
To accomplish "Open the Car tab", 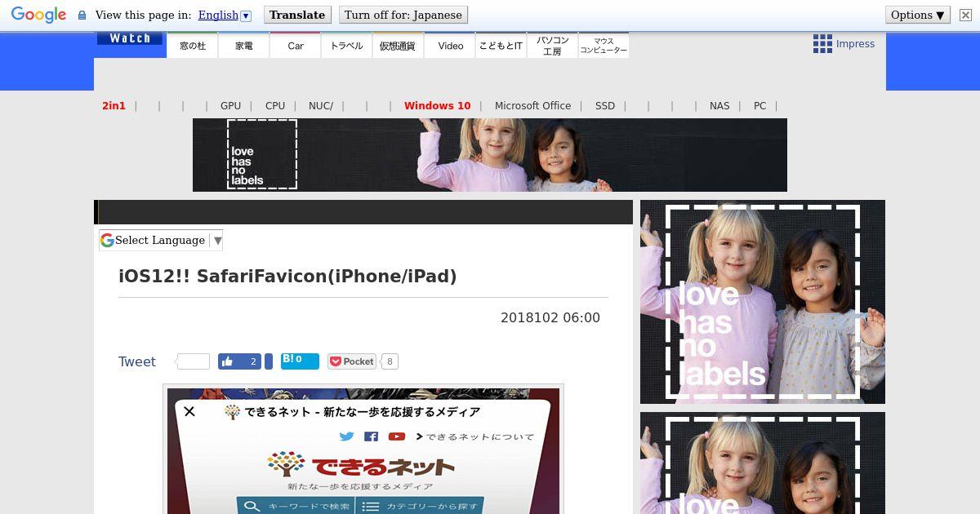I will pyautogui.click(x=296, y=46).
